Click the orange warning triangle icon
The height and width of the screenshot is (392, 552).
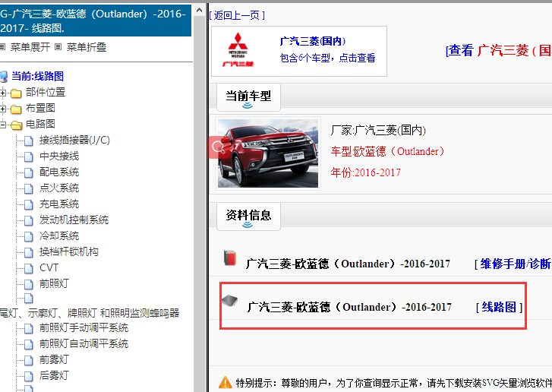[226, 382]
